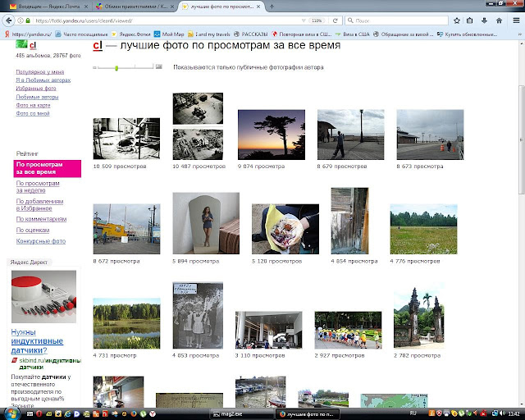Image resolution: width=525 pixels, height=420 pixels.
Task: Open temple gate photo, 2 782 просмотра
Action: (x=419, y=316)
